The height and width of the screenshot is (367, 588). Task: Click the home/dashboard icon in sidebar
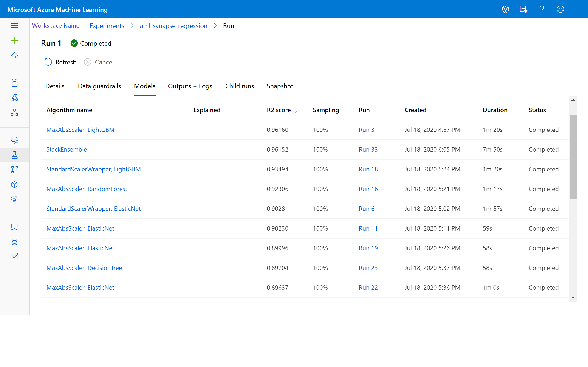pyautogui.click(x=14, y=55)
